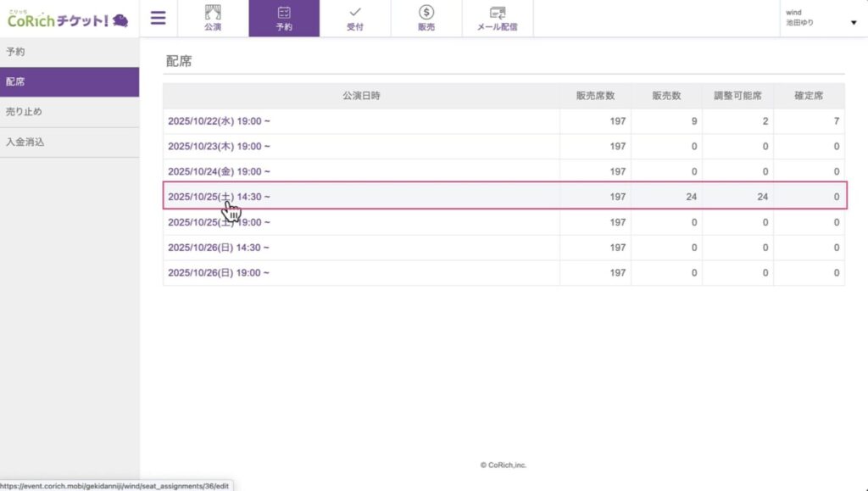Screen dimensions: 868x491
Task: Open the 2025/10/22(水) 19:00 performance
Action: (x=219, y=121)
